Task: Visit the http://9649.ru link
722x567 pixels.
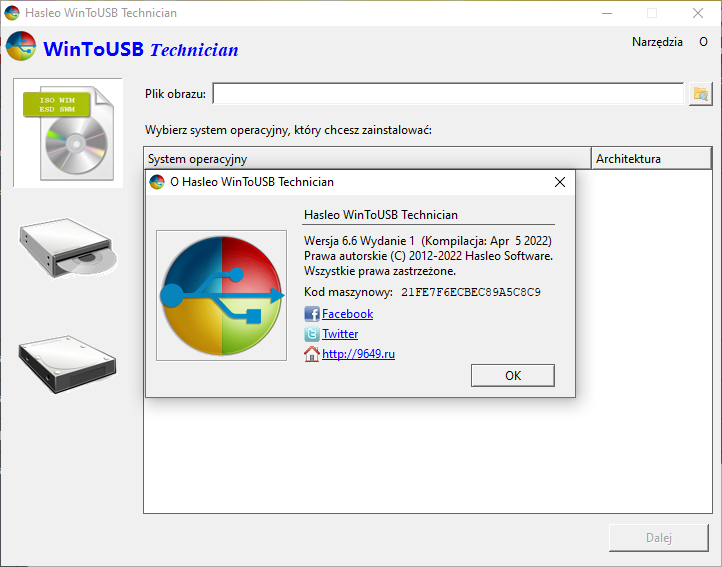Action: tap(358, 354)
